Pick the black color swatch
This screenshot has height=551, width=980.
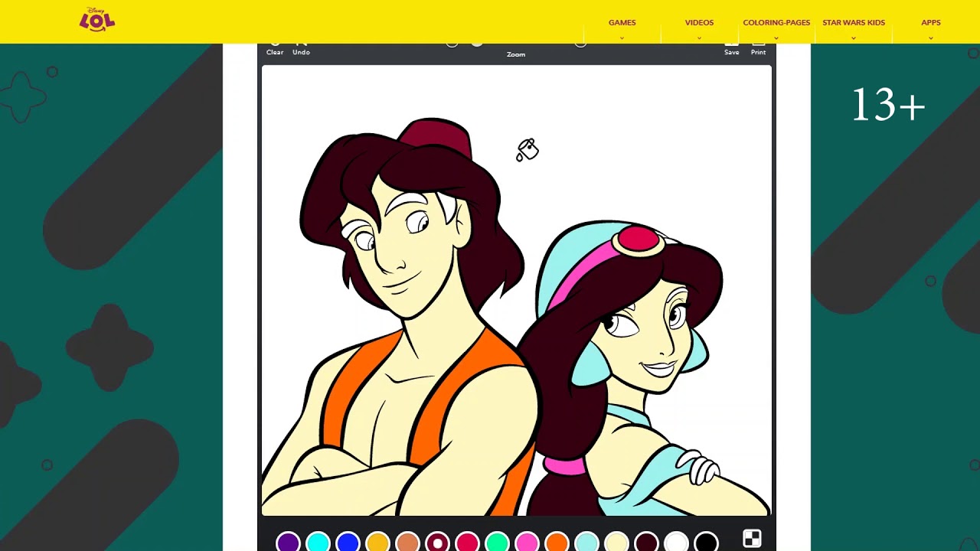point(706,543)
